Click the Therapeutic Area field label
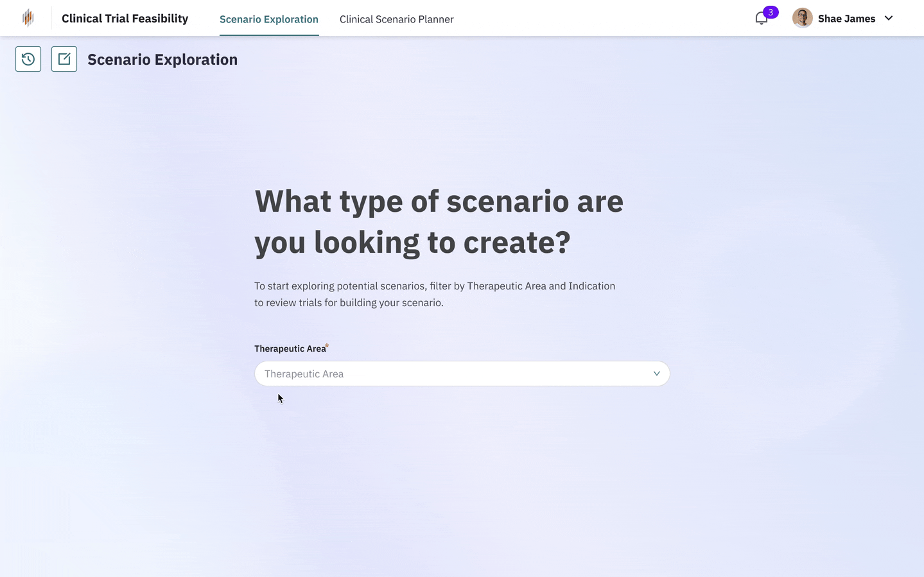The width and height of the screenshot is (924, 577). pyautogui.click(x=290, y=349)
